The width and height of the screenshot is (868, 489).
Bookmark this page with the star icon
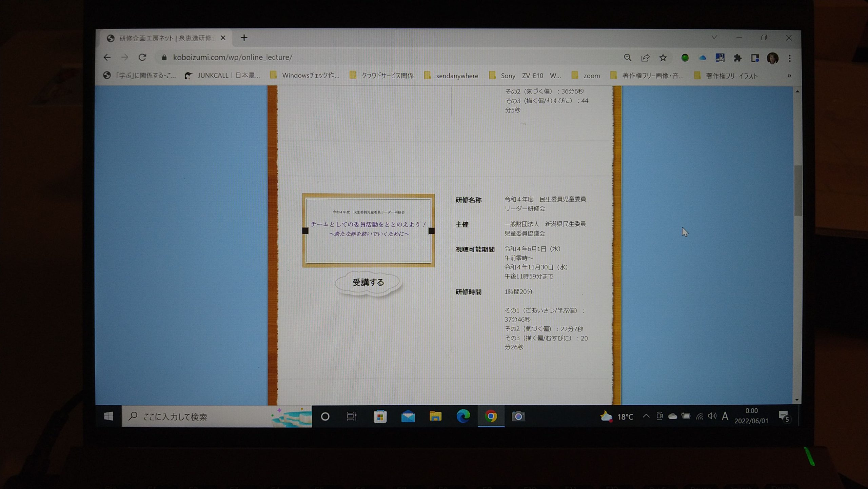(663, 58)
